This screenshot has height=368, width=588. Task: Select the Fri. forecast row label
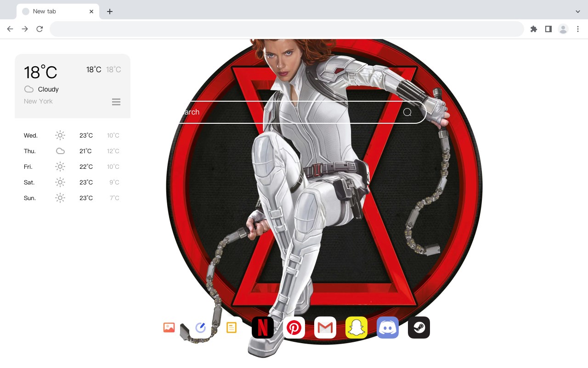[x=28, y=167]
